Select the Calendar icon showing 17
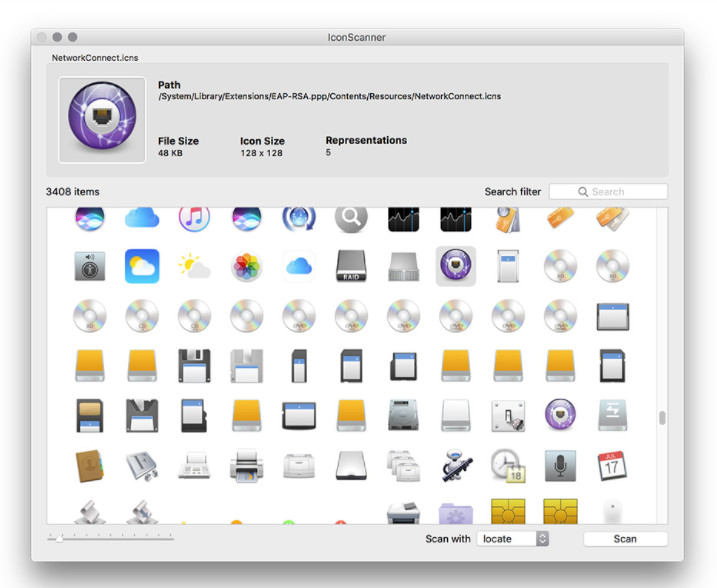 pyautogui.click(x=613, y=465)
